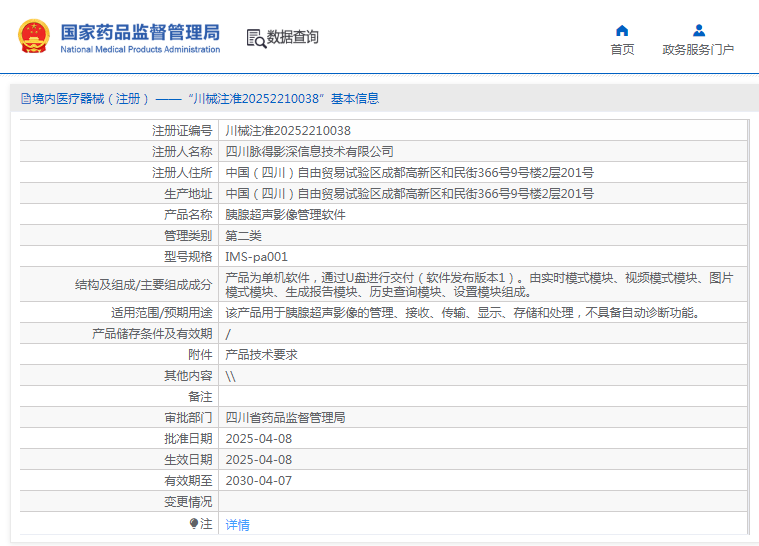Select the registration number 川械注准20252210038 cell
The height and width of the screenshot is (546, 759).
(x=288, y=131)
